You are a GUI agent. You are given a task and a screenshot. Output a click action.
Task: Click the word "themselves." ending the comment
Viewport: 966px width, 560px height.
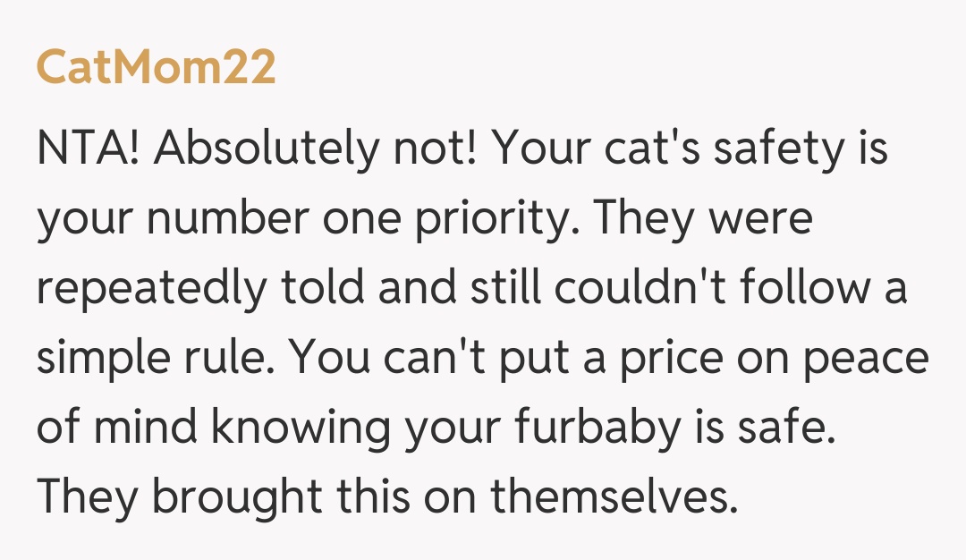(x=615, y=497)
